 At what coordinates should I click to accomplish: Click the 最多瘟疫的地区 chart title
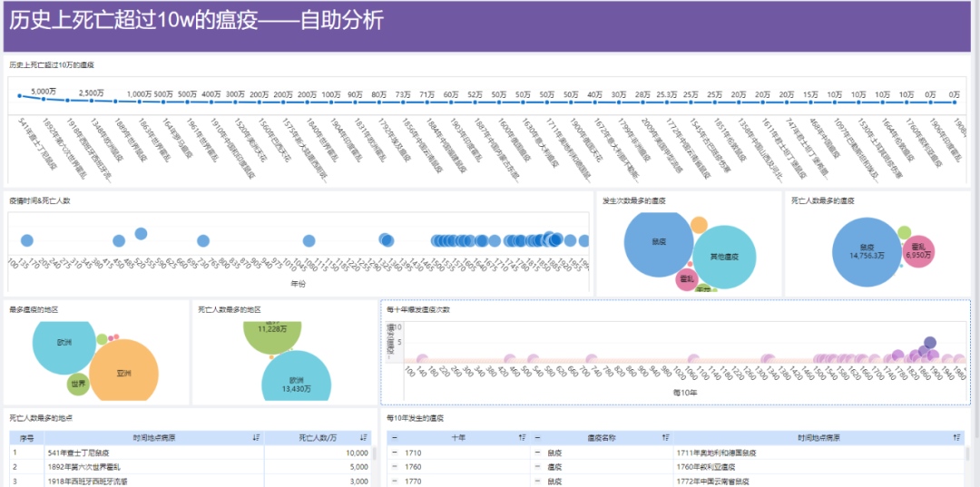click(34, 309)
